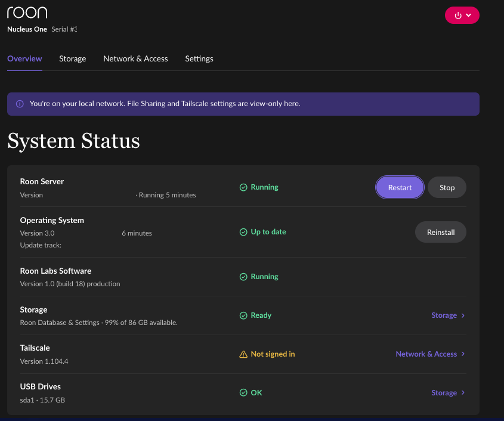Open the power menu dropdown button
Image resolution: width=504 pixels, height=421 pixels.
click(x=462, y=15)
